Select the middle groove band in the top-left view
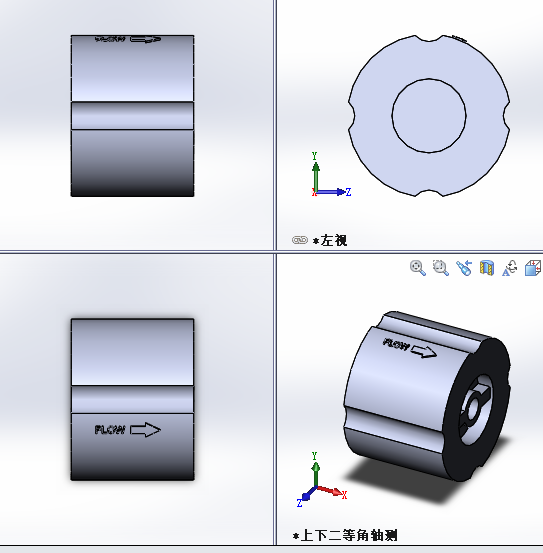The height and width of the screenshot is (553, 543). (x=133, y=116)
